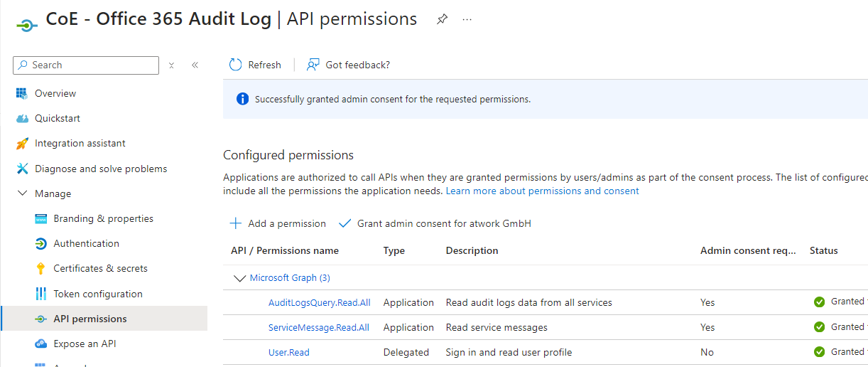Select Expose an API in the sidebar
Viewport: 868px width, 367px height.
coord(85,344)
